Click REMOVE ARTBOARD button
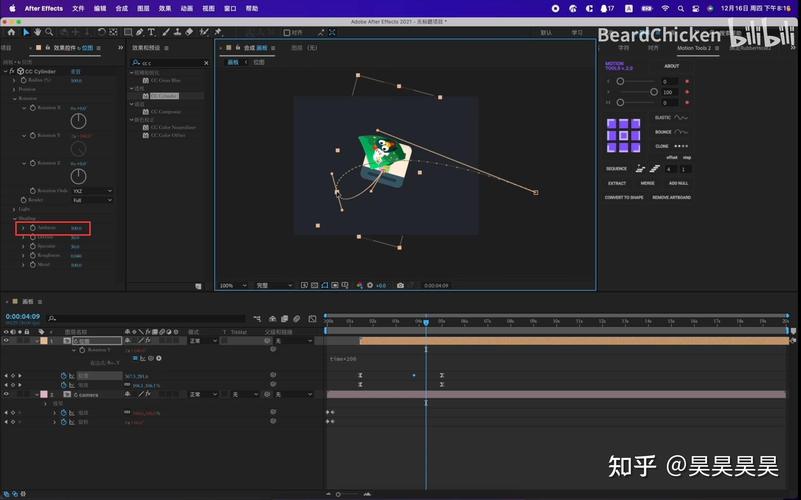Screen dimensions: 801x500 click(x=671, y=197)
